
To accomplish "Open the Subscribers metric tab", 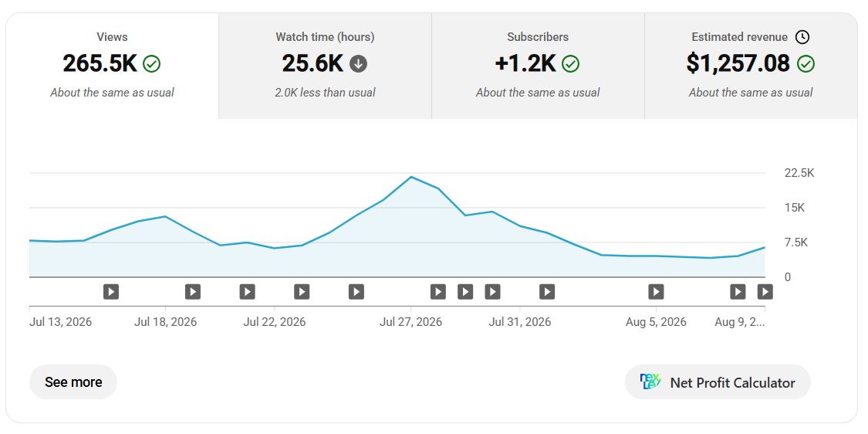I will pyautogui.click(x=538, y=66).
